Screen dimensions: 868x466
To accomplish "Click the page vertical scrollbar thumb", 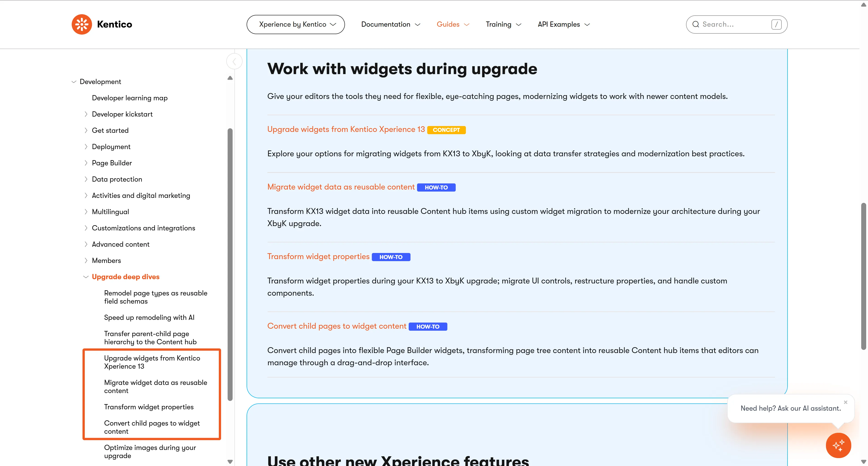I will coord(863,276).
